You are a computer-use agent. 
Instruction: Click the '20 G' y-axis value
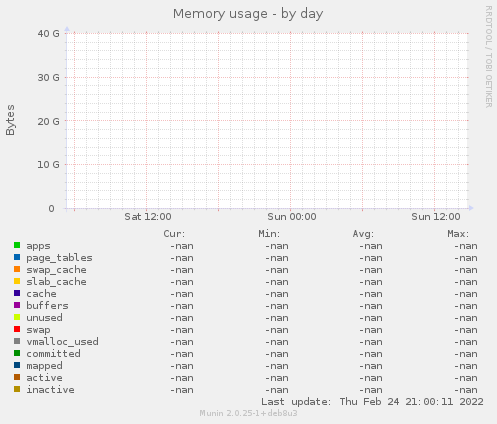click(x=48, y=121)
